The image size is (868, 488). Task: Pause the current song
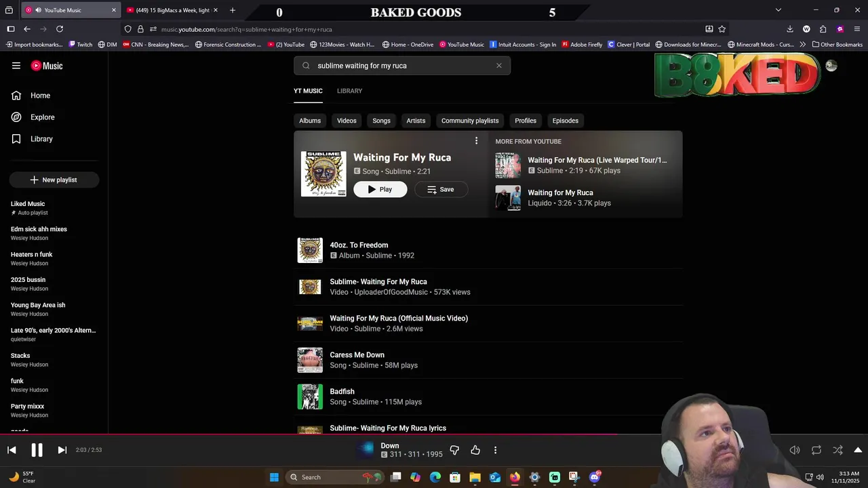point(37,450)
